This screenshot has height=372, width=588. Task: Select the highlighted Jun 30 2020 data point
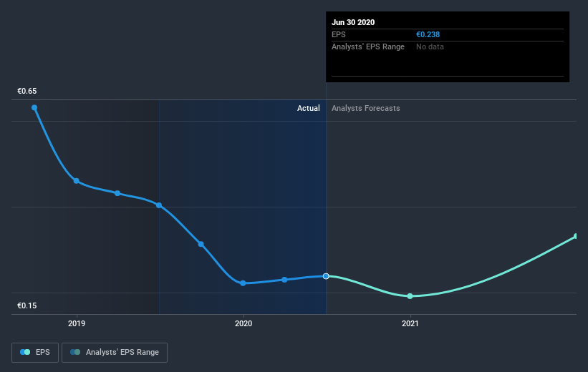326,276
